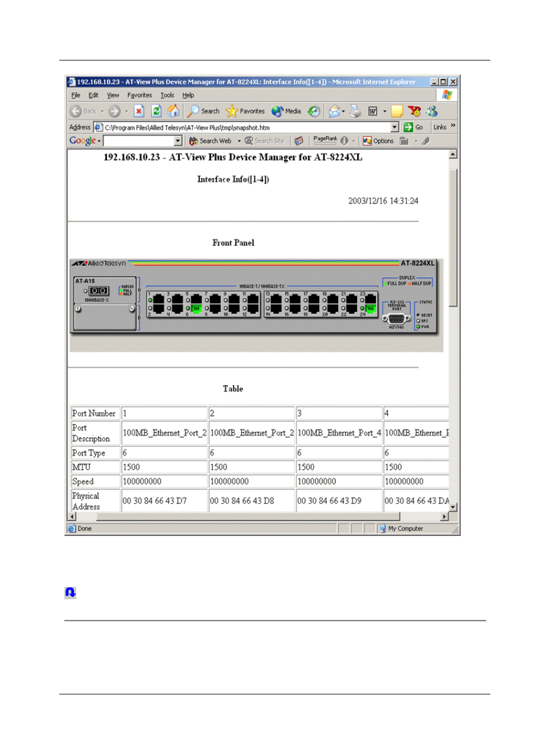The height and width of the screenshot is (756, 534).
Task: Click inside the Address bar path field
Action: (246, 128)
